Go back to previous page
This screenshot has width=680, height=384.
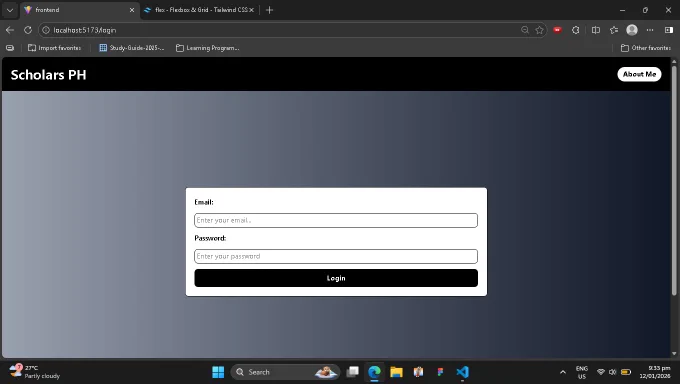point(10,30)
